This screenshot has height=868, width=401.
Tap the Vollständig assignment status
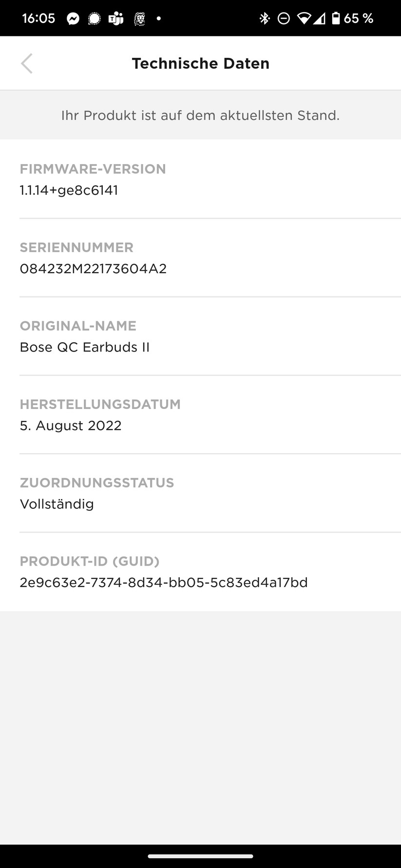57,504
